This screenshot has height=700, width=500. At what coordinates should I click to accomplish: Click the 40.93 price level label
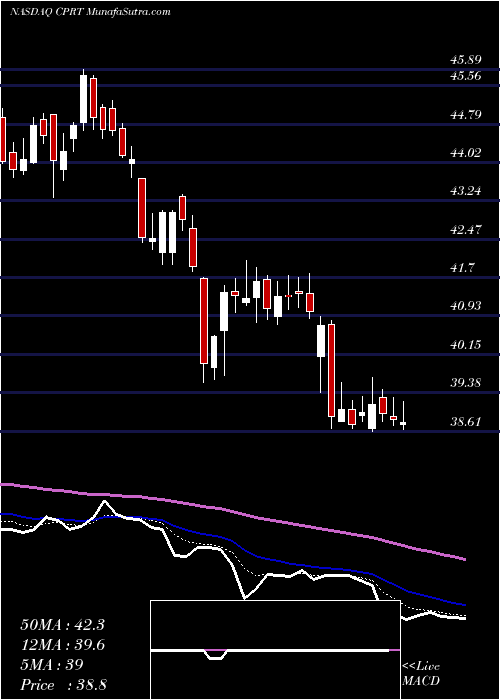tap(464, 306)
